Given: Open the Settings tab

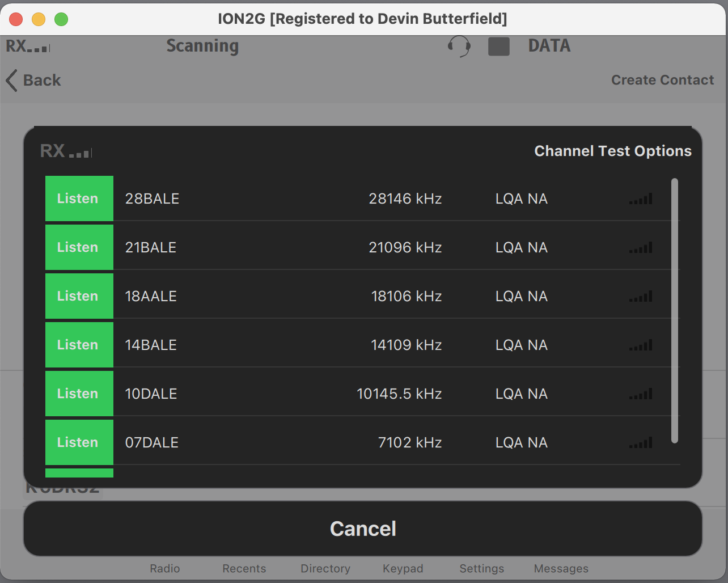Looking at the screenshot, I should pos(481,568).
